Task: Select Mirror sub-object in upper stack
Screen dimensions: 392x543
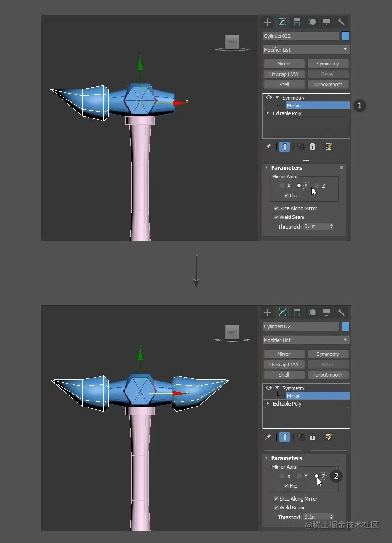Action: (x=317, y=105)
